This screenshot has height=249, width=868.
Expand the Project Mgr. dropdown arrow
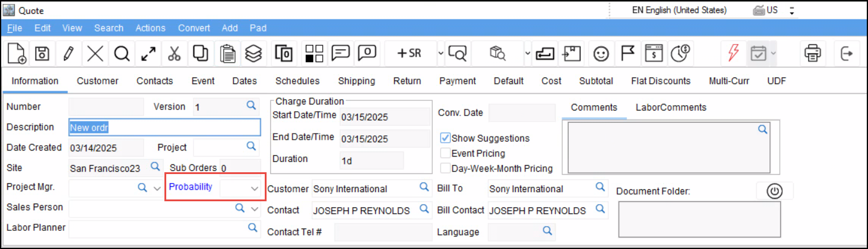coord(157,189)
